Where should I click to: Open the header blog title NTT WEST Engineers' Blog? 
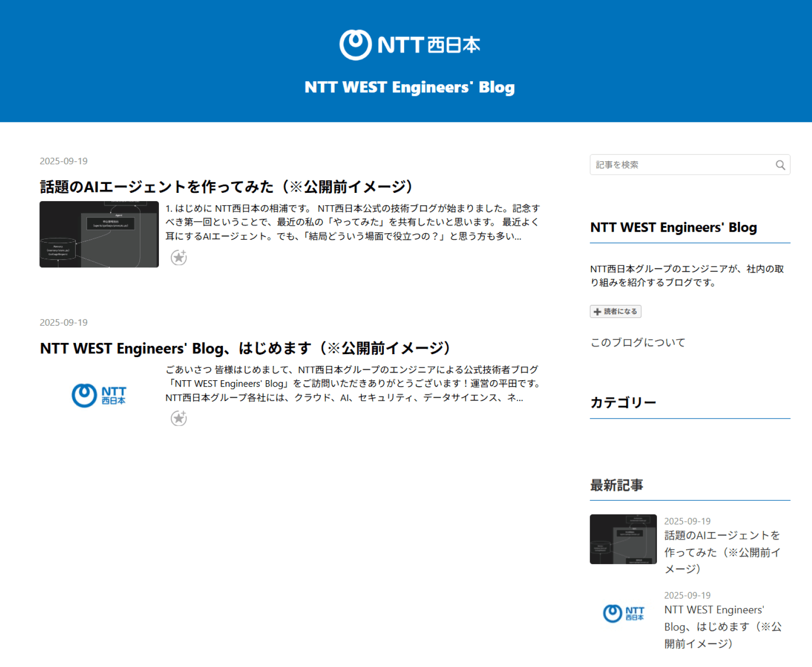pyautogui.click(x=409, y=87)
